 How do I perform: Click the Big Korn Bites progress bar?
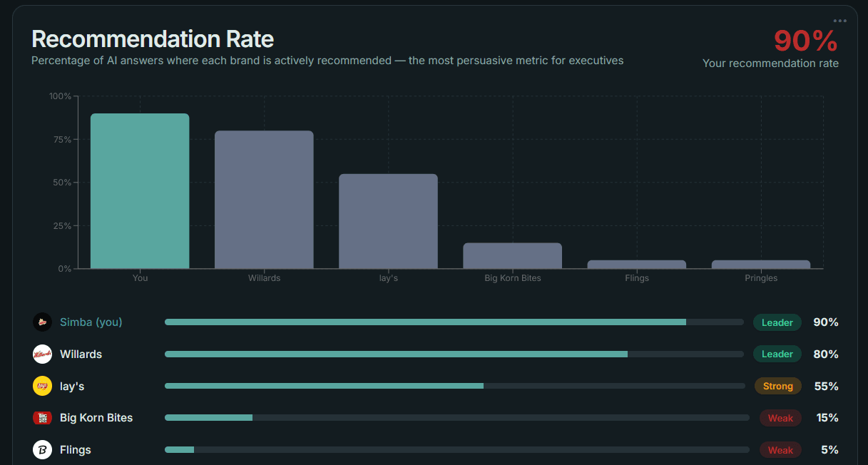457,418
